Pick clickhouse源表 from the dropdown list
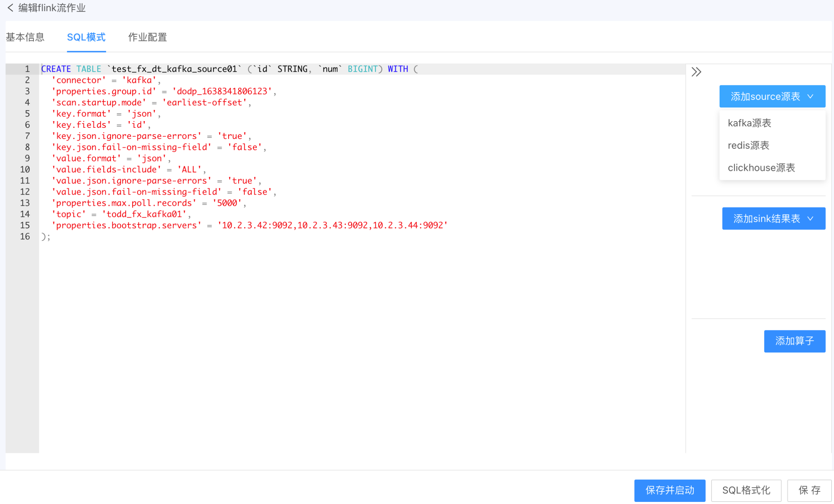 (x=761, y=168)
